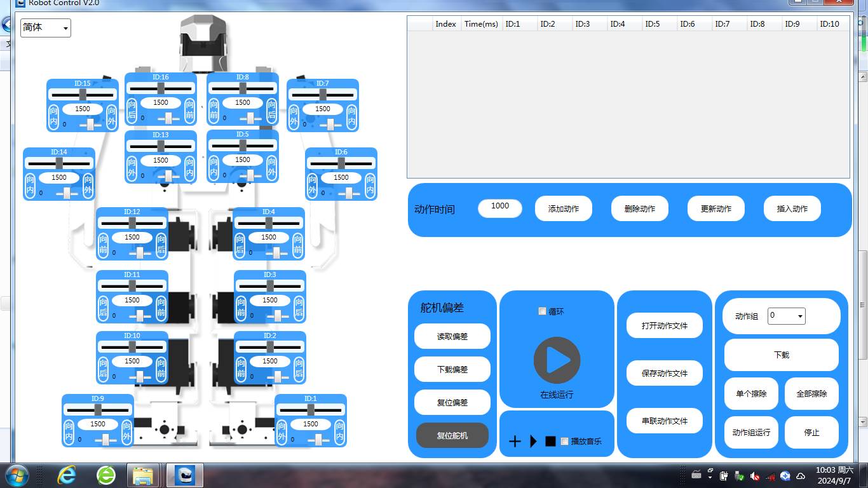
Task: Click the black square stop icon
Action: (550, 442)
